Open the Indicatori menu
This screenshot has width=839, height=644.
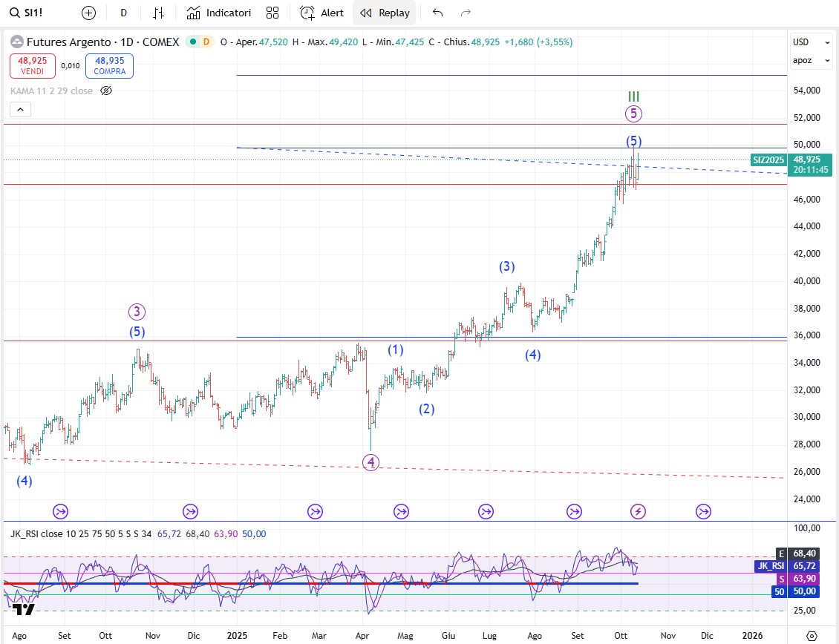tap(219, 13)
